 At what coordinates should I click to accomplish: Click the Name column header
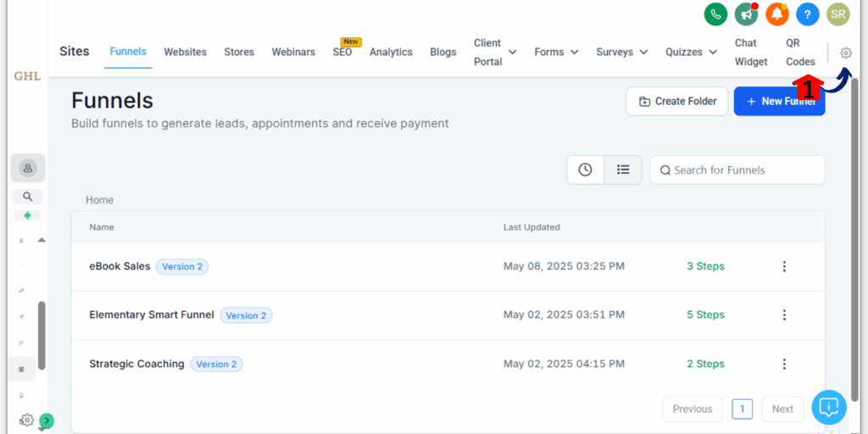coord(102,227)
